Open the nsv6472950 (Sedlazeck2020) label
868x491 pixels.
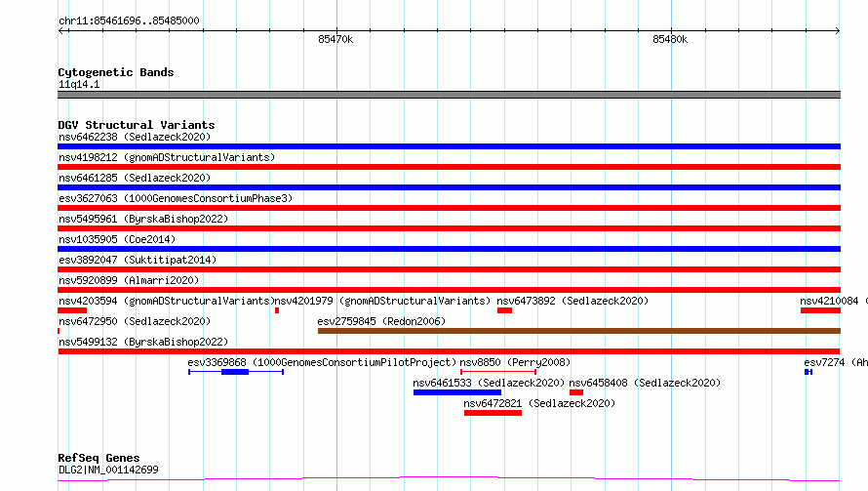coord(135,321)
